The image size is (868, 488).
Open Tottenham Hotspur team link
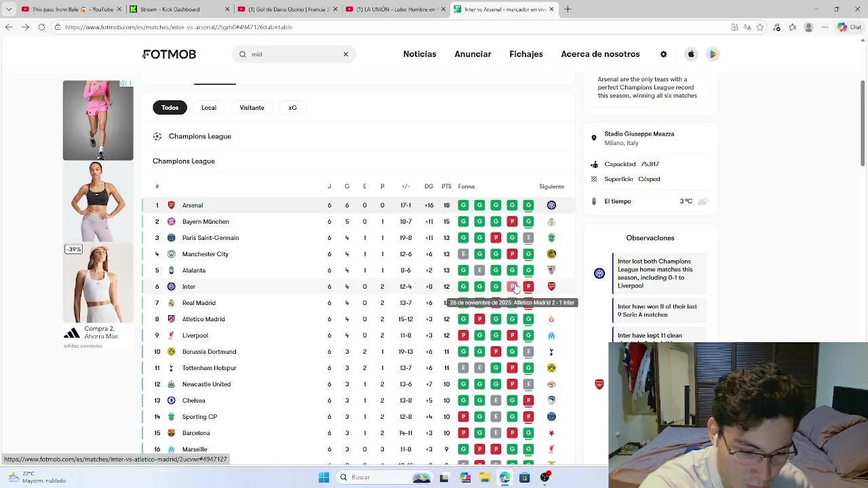pyautogui.click(x=209, y=368)
